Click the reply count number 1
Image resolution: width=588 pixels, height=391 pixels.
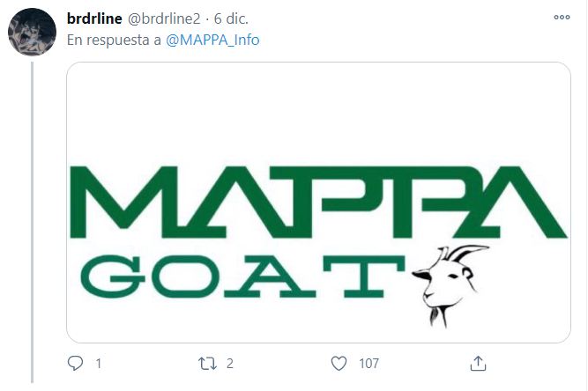pos(98,363)
